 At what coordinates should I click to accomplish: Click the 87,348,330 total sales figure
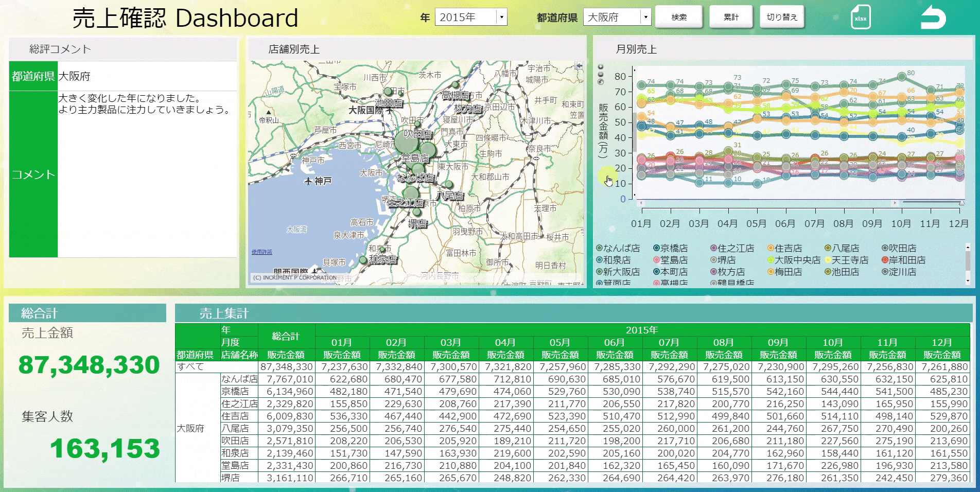click(x=90, y=365)
